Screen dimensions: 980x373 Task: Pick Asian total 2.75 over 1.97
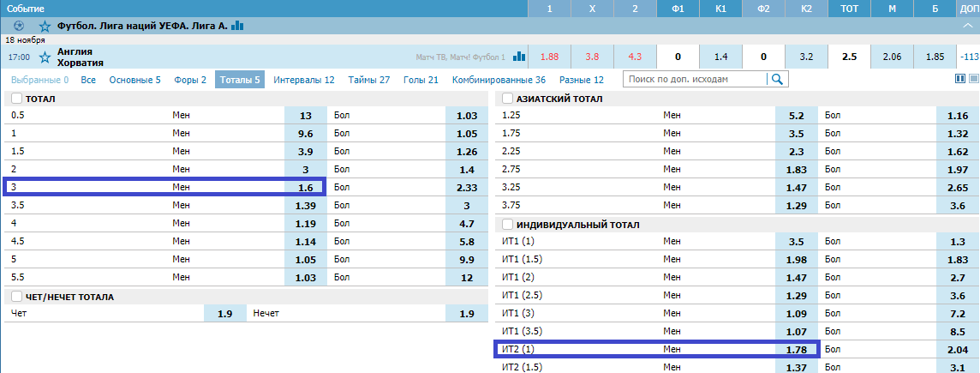pyautogui.click(x=958, y=169)
